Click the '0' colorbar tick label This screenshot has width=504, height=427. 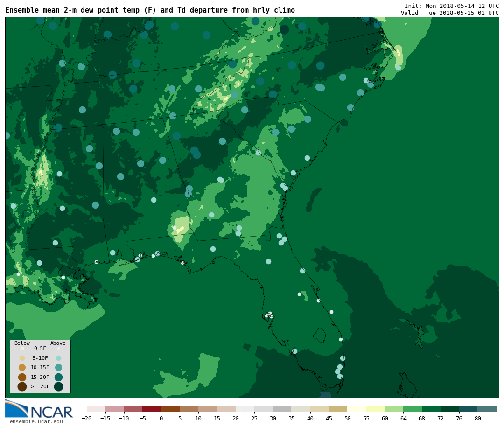pos(161,418)
